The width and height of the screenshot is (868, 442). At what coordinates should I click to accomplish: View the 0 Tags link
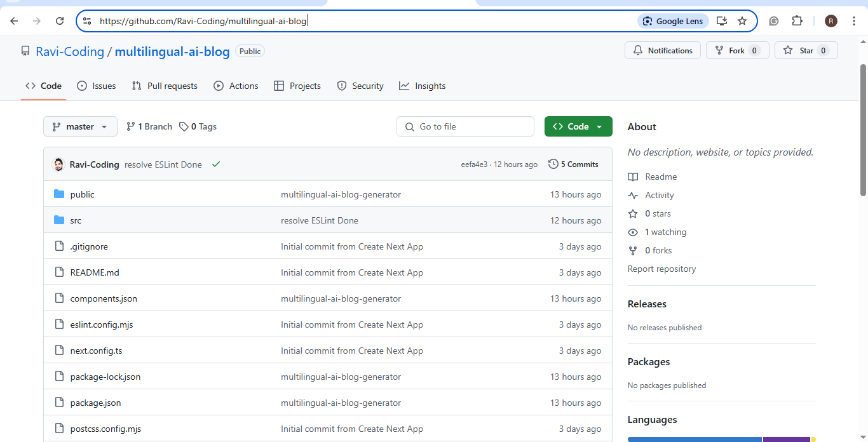click(198, 126)
